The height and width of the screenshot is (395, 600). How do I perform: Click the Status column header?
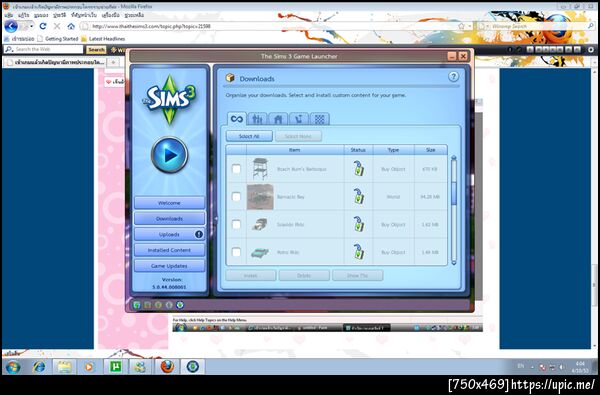click(x=358, y=150)
